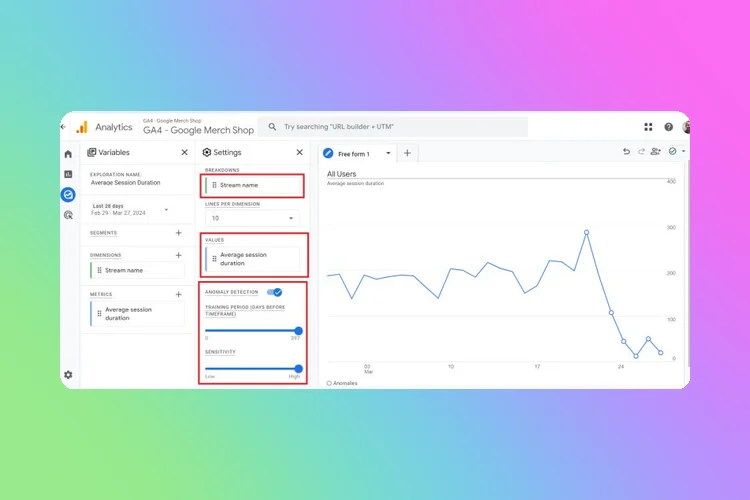Click the Sensitivity label

tap(220, 352)
